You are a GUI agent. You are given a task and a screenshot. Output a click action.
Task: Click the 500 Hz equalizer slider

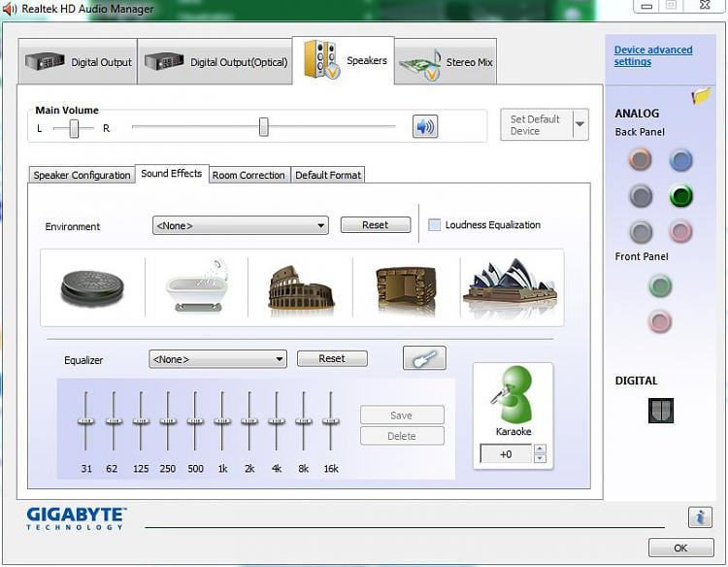[x=195, y=420]
